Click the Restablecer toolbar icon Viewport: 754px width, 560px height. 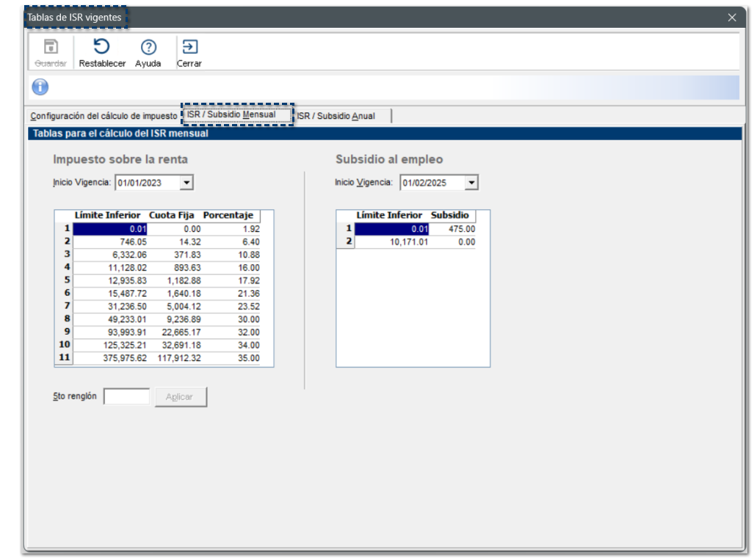[x=102, y=48]
